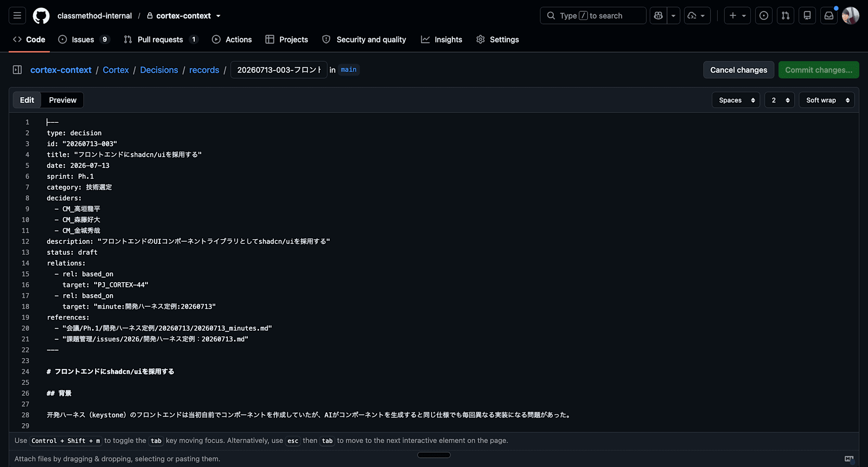Image resolution: width=868 pixels, height=467 pixels.
Task: Click the decider entry "CM_金城秀哉"
Action: 81,230
